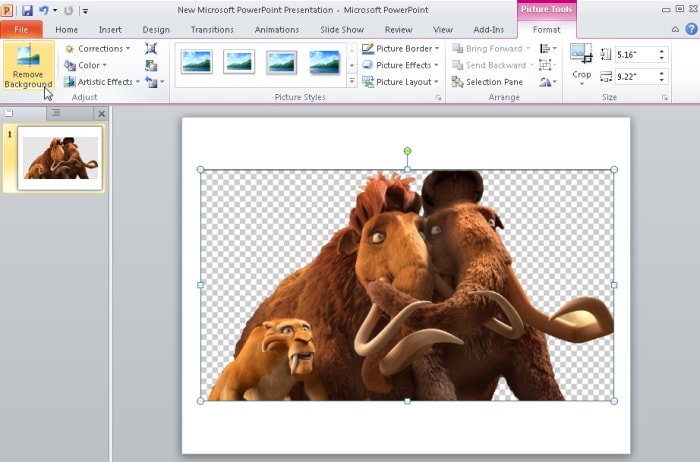Open the Artistic Effects dropdown

[x=102, y=82]
